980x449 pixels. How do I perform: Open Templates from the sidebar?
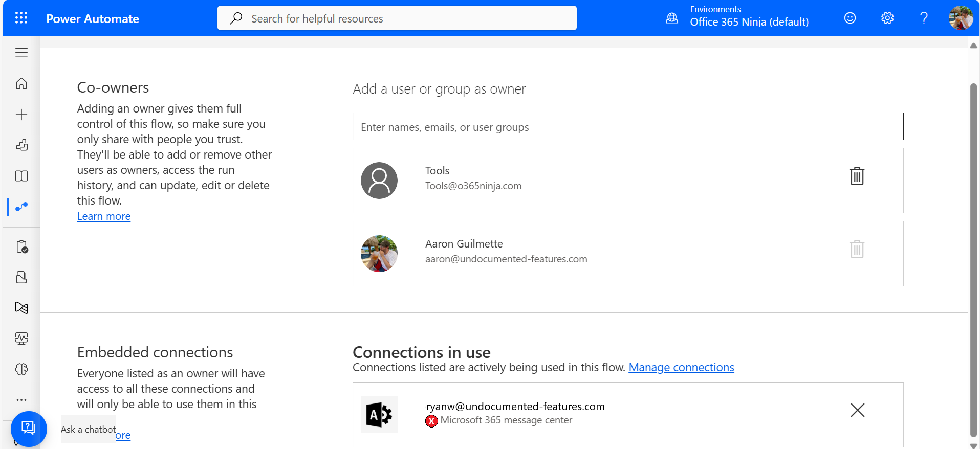pos(21,145)
